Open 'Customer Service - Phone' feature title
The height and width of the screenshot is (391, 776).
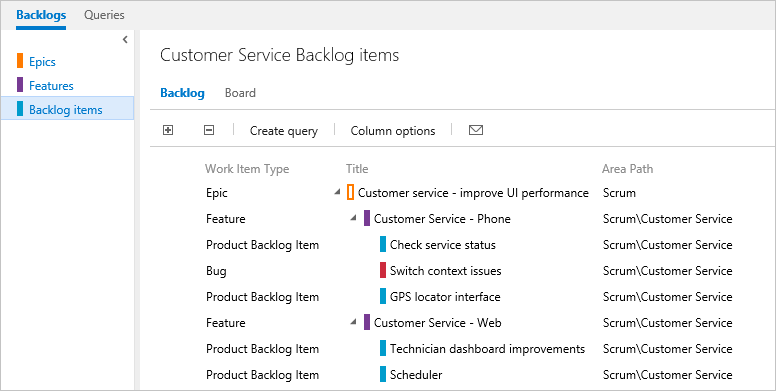point(442,219)
